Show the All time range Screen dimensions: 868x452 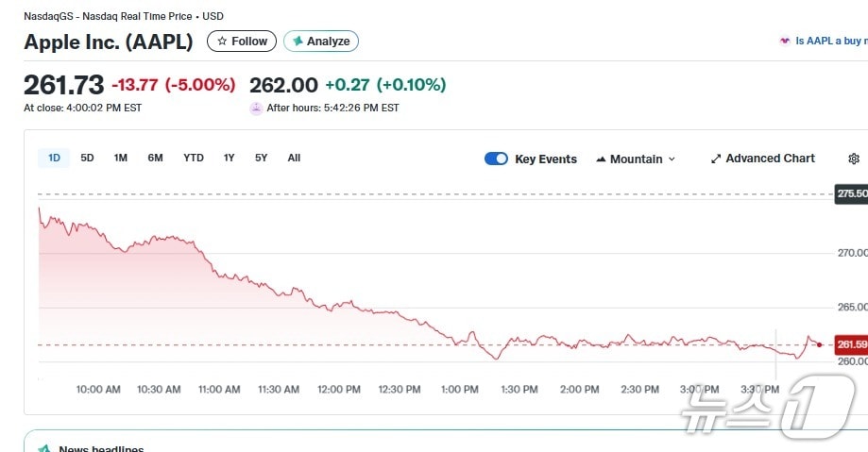pos(294,158)
